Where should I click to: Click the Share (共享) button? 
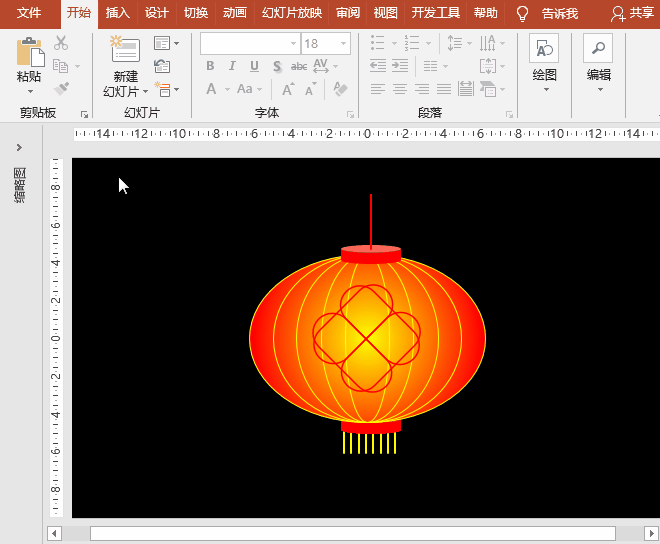click(x=633, y=13)
